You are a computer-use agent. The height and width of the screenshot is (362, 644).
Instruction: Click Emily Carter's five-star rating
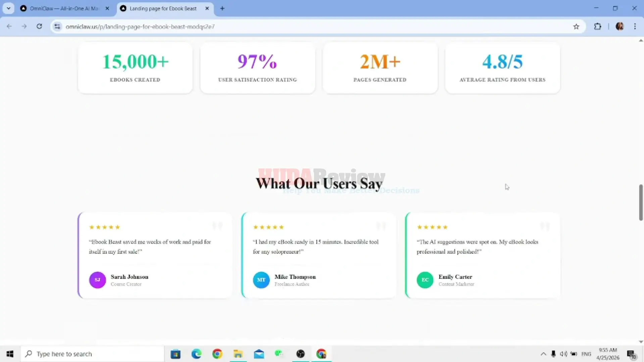pyautogui.click(x=432, y=227)
